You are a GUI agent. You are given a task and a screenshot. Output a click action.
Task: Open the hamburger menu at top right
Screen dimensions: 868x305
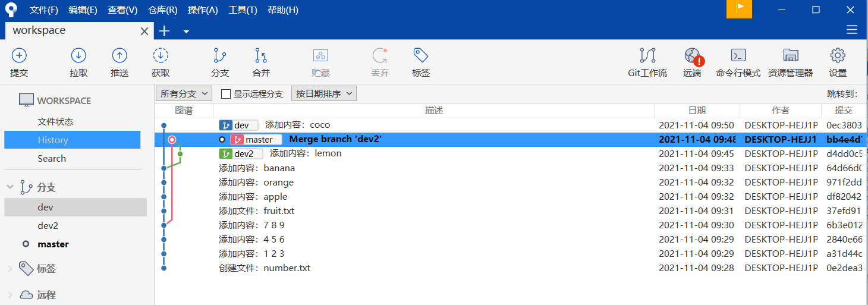click(x=852, y=30)
